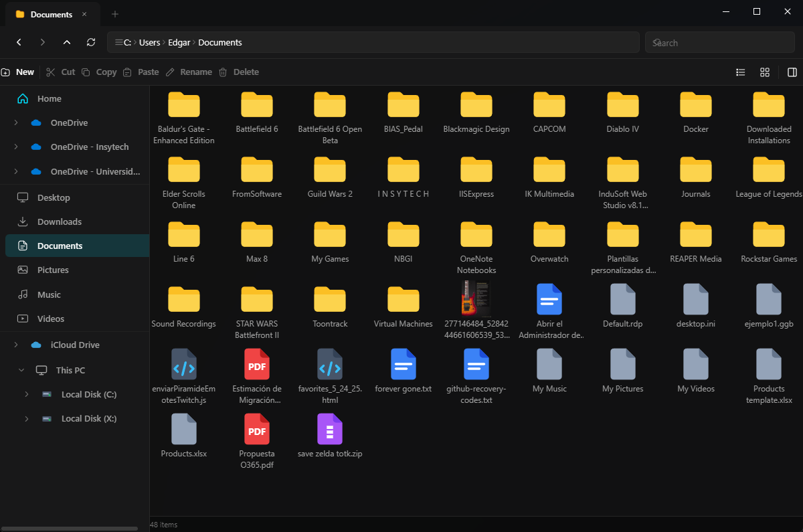
Task: Click the Paste icon
Action: (x=127, y=72)
